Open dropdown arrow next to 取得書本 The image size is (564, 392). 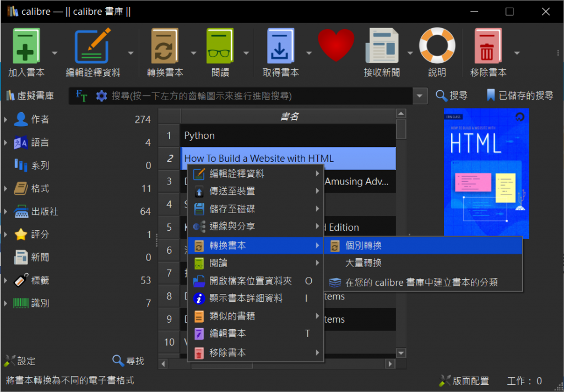[x=309, y=53]
